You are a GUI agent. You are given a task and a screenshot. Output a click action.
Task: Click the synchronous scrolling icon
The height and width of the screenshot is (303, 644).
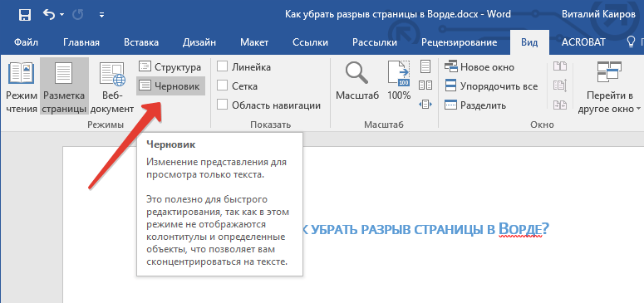coord(560,86)
